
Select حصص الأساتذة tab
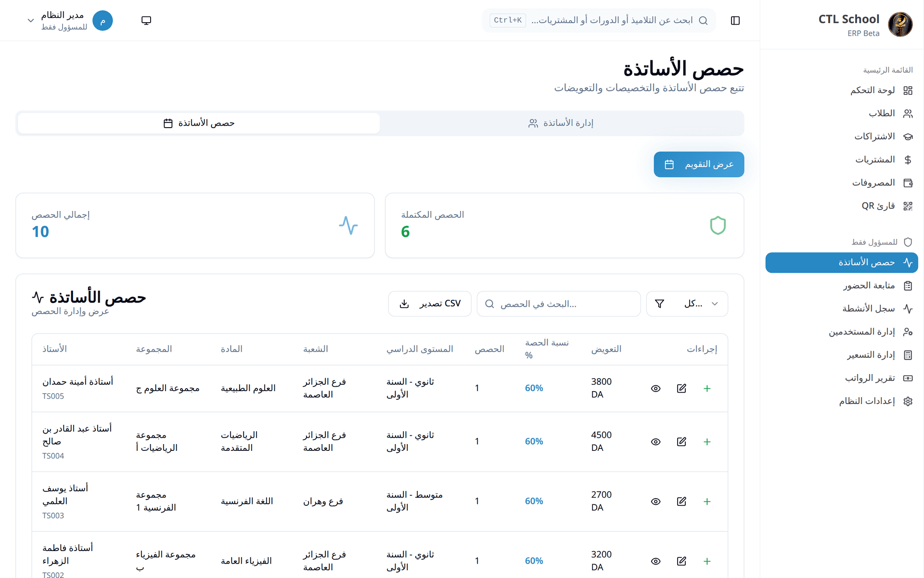pos(199,123)
